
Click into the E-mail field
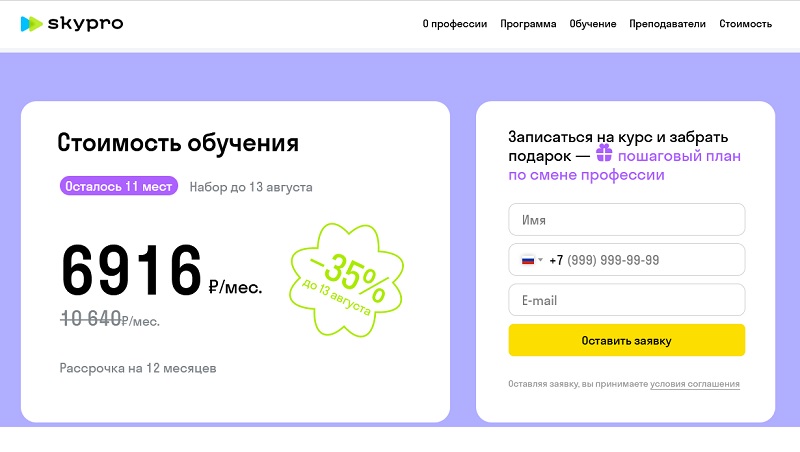[627, 300]
